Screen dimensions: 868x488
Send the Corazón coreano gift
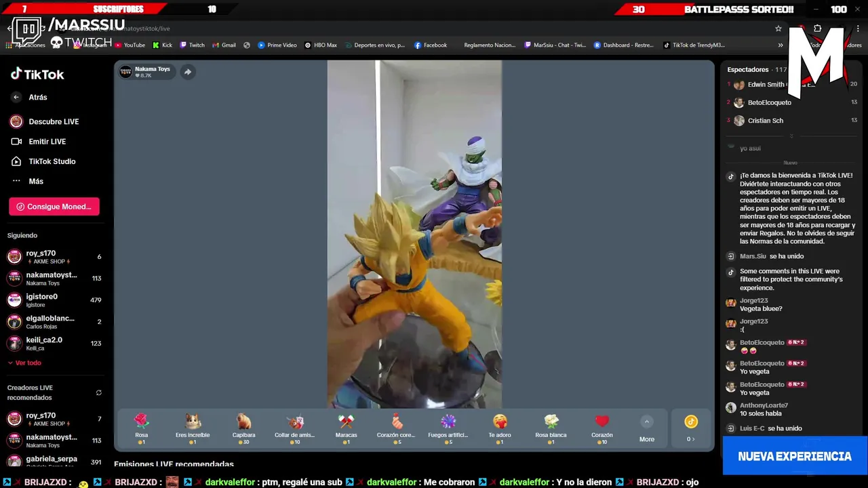(396, 428)
